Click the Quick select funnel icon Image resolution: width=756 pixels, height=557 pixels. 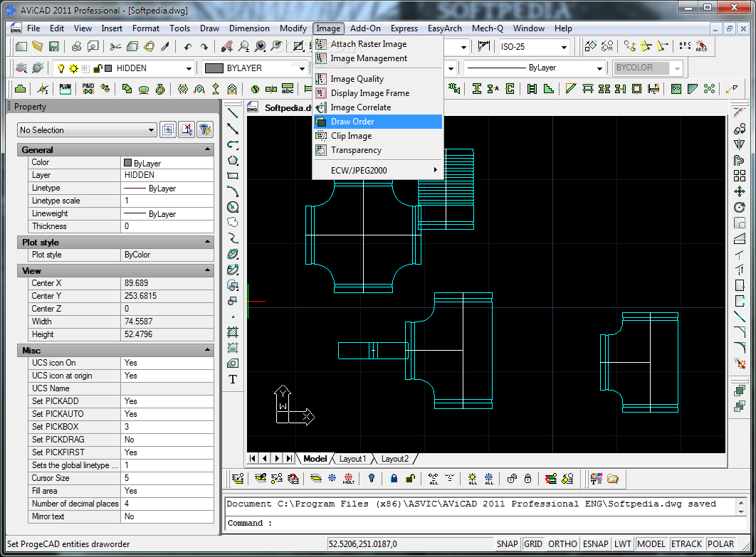click(205, 129)
